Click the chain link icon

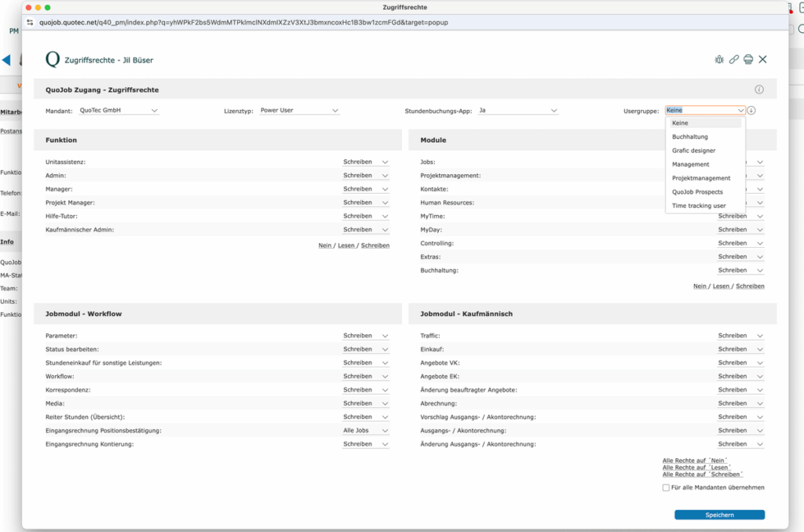tap(734, 59)
